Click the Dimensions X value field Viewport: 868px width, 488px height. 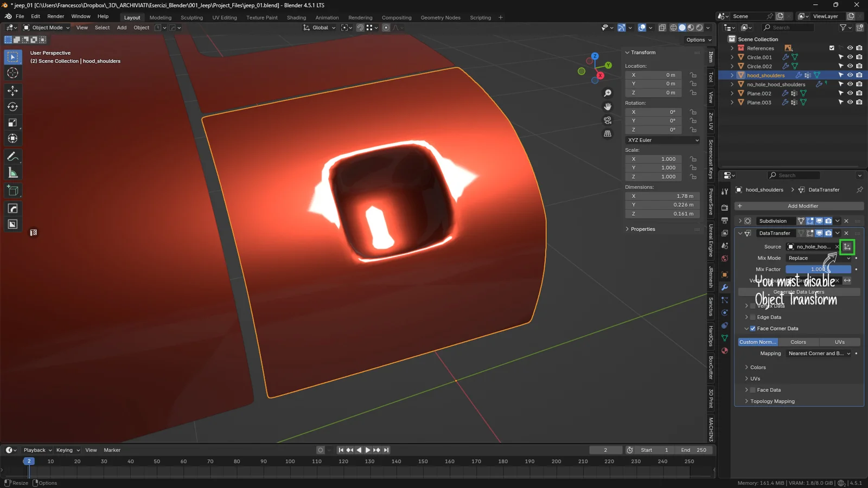click(662, 196)
